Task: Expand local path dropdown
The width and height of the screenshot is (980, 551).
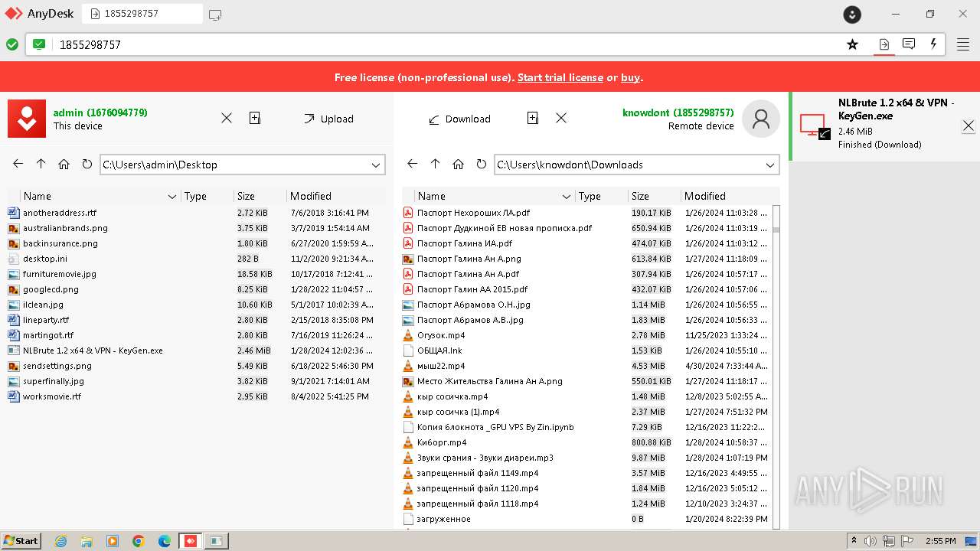Action: pyautogui.click(x=377, y=165)
